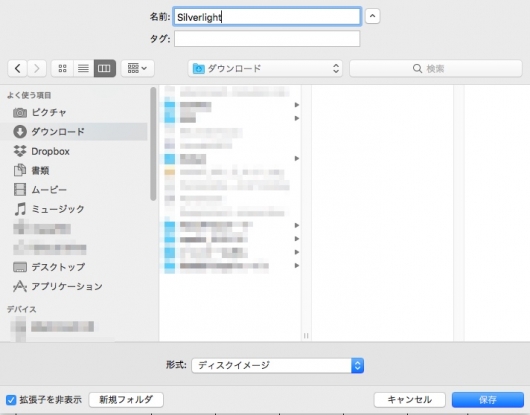Click the music note icon

20,209
